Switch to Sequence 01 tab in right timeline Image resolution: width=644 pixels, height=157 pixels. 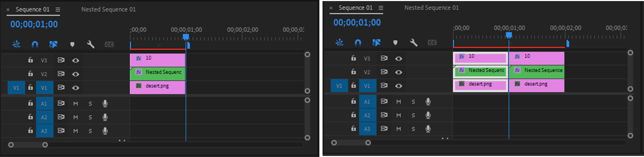pos(355,8)
